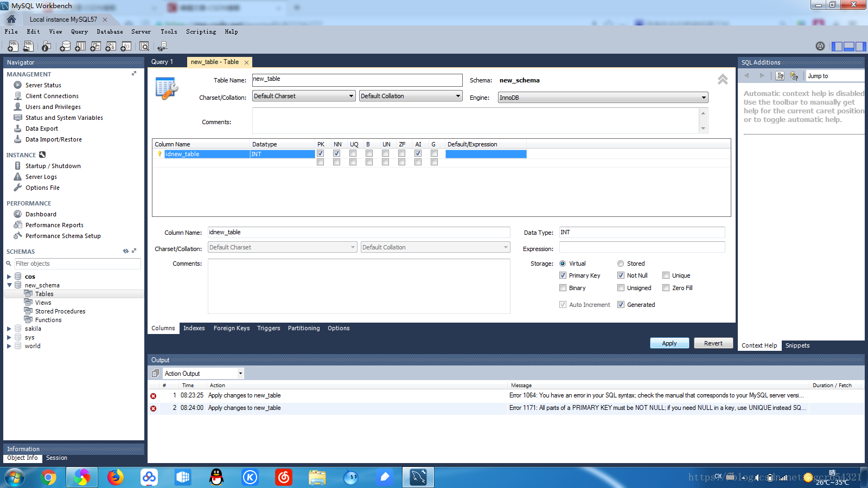Create new function toolbar icon
The image size is (868, 488).
pyautogui.click(x=126, y=47)
